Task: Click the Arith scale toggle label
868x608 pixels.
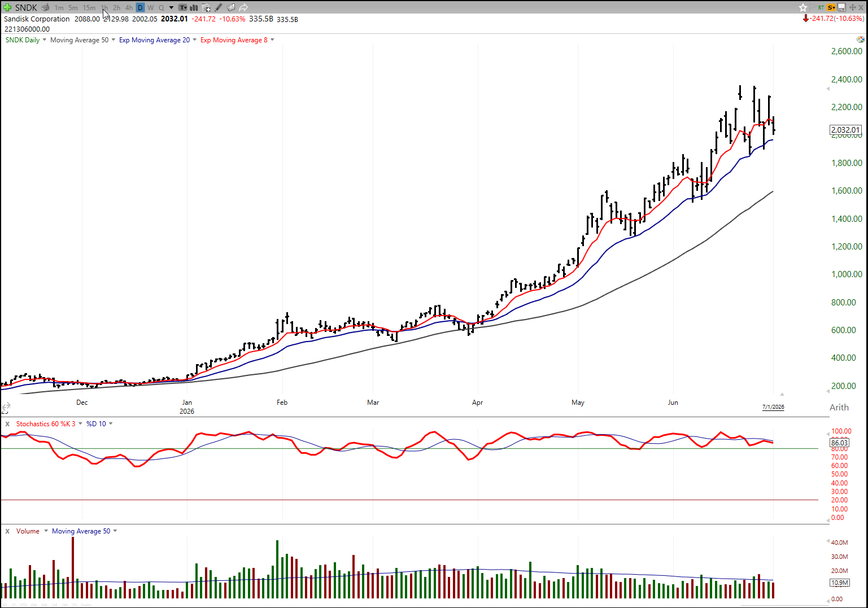Action: (839, 407)
